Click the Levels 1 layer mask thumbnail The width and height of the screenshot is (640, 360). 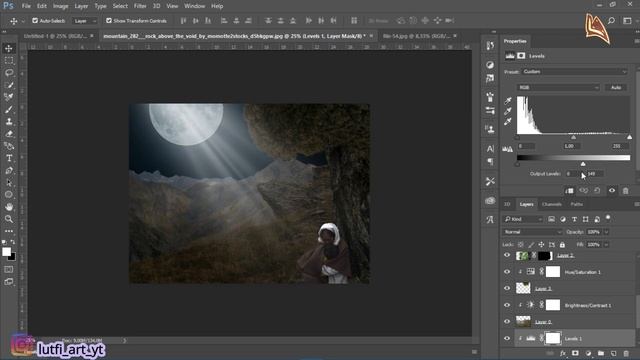pyautogui.click(x=553, y=338)
